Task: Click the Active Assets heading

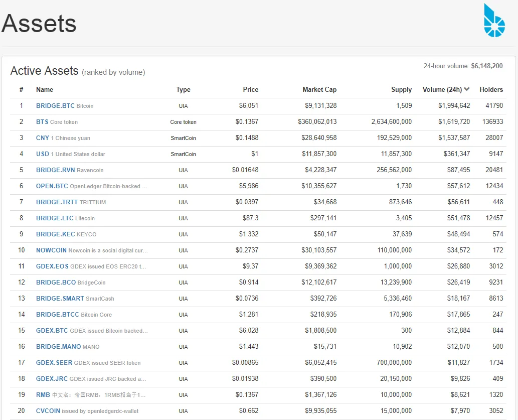Action: [44, 71]
